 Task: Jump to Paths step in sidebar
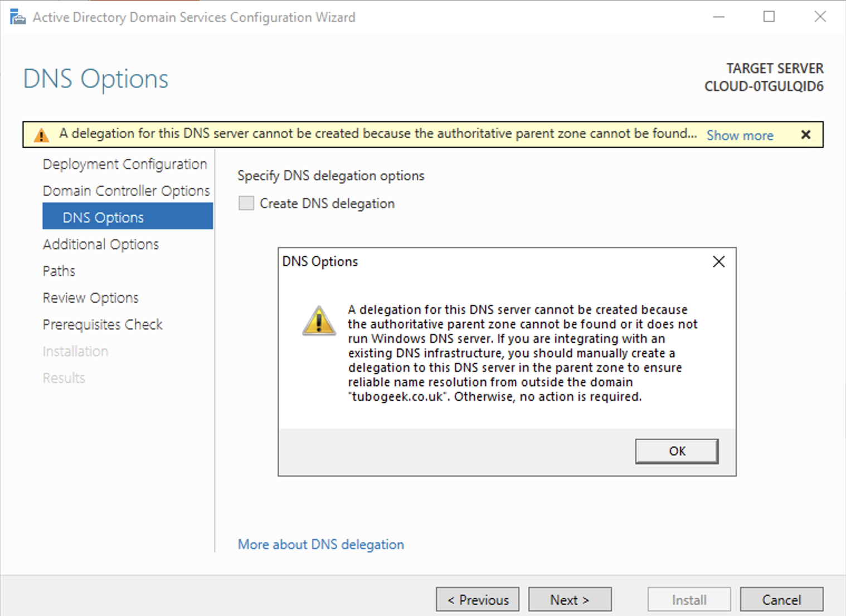coord(59,271)
